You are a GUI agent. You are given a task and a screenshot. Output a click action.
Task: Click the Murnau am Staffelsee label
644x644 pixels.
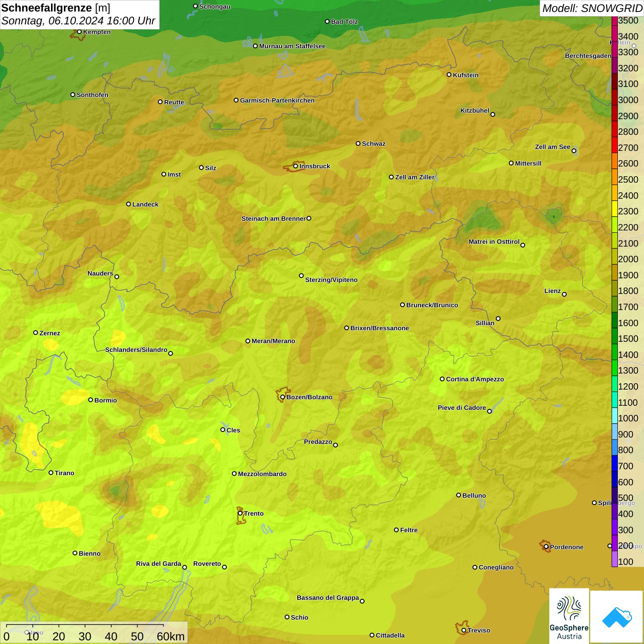pos(292,46)
